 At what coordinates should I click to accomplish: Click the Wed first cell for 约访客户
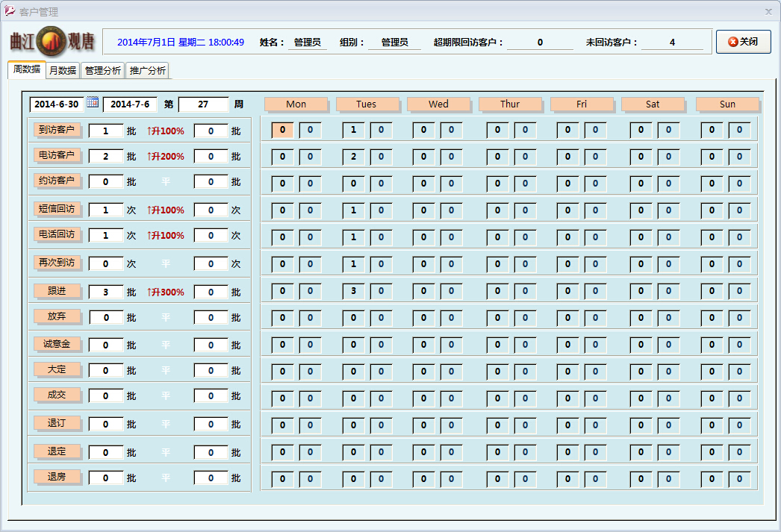424,184
